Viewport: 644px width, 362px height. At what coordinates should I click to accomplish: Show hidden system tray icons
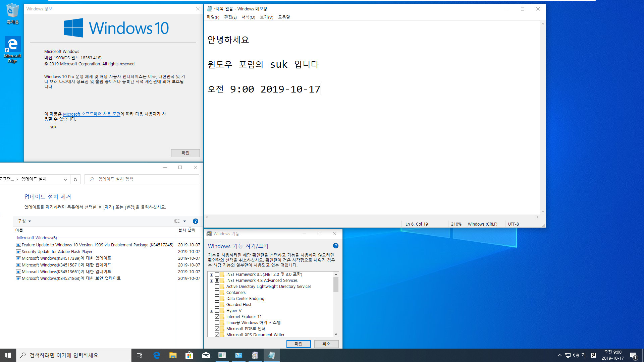[559, 355]
